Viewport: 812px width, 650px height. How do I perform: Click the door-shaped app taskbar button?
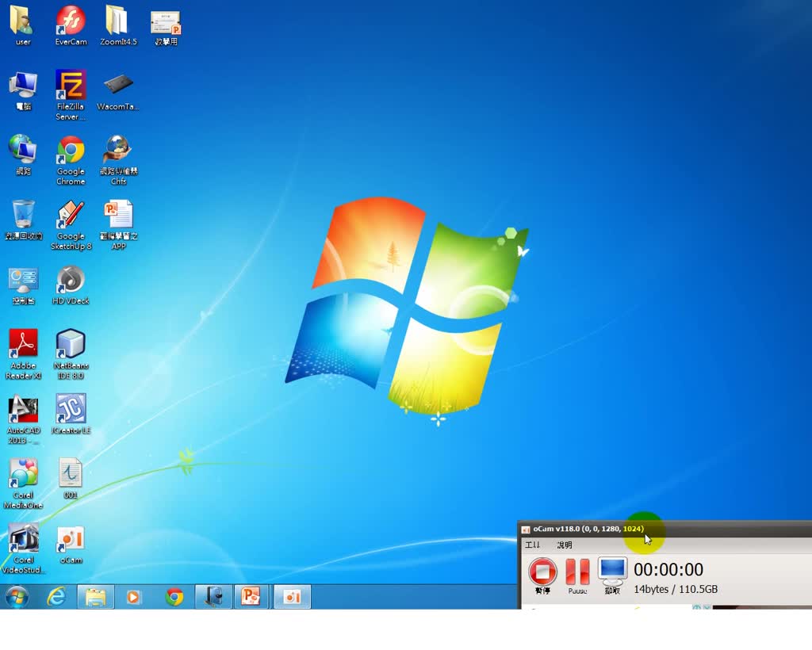[213, 597]
